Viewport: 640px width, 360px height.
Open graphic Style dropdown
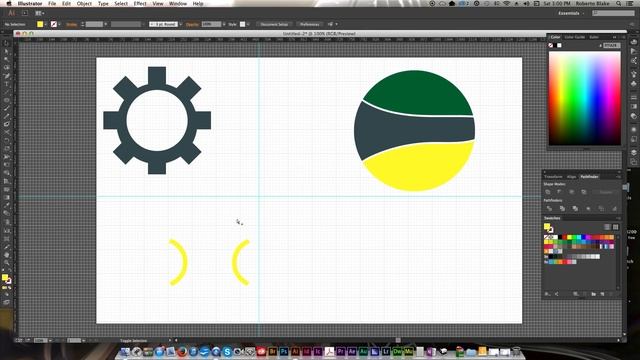248,24
